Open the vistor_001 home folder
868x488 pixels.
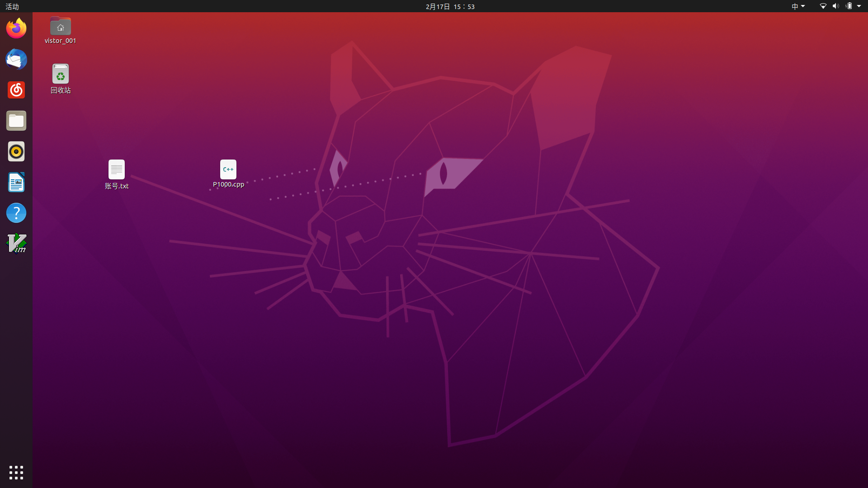[x=60, y=27]
